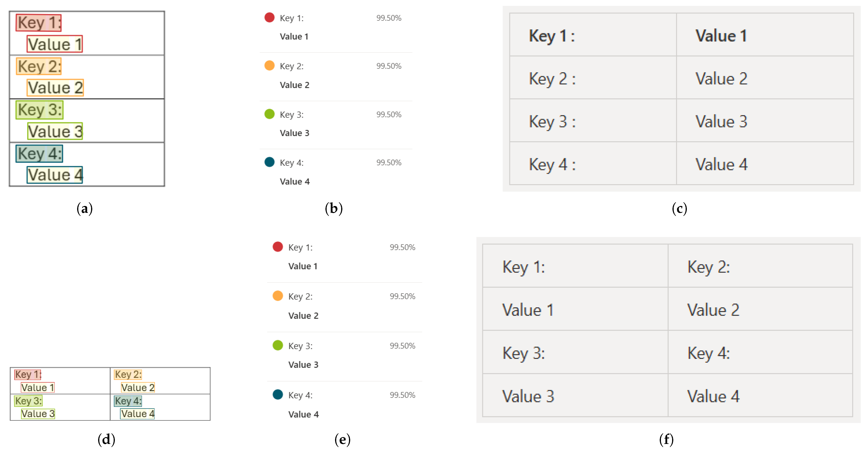Click the 99.50% confidence next to Key 1 in panel (b)
The height and width of the screenshot is (452, 868).
tap(388, 18)
